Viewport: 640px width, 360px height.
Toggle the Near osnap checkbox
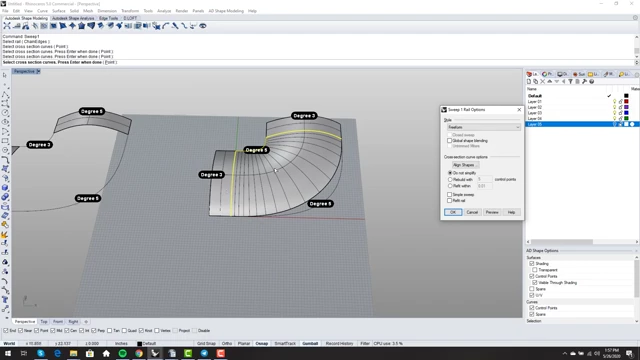pos(20,331)
